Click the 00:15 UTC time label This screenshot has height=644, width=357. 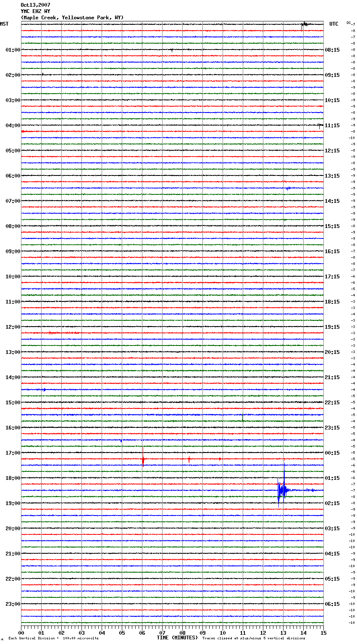(332, 453)
